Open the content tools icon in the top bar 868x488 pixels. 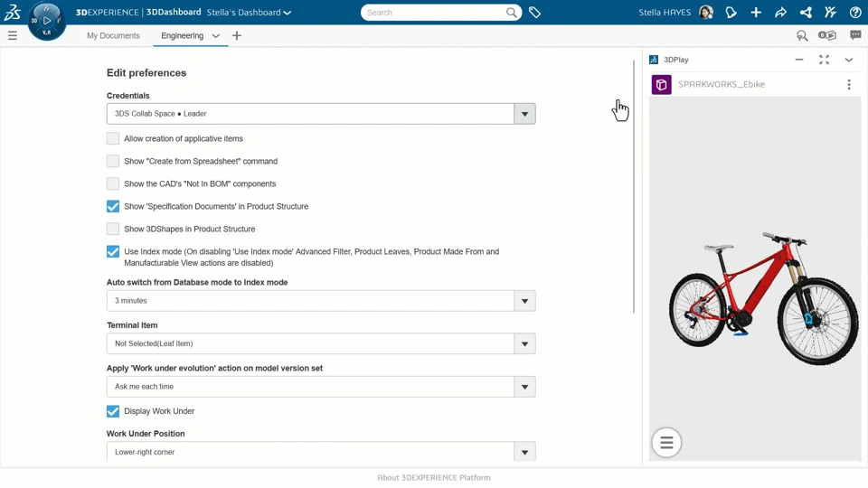coord(830,12)
